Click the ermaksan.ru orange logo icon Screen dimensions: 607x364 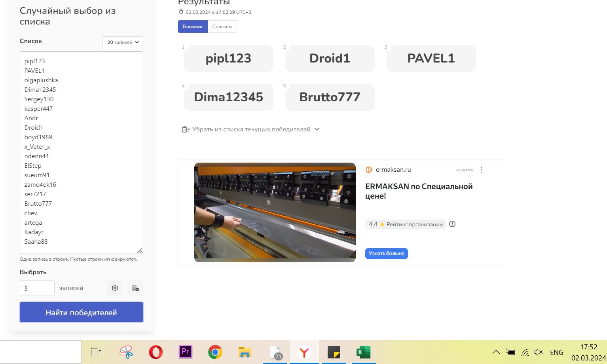(369, 170)
